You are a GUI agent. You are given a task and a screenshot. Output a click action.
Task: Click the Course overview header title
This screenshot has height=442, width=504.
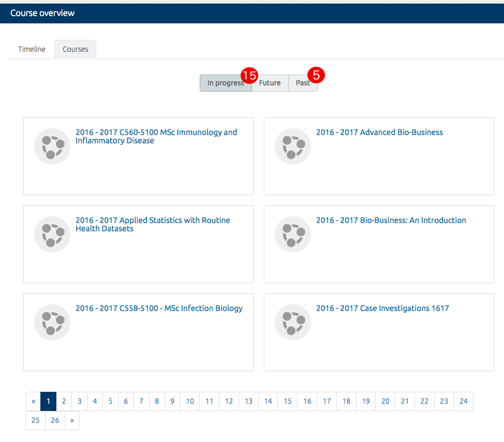[42, 13]
